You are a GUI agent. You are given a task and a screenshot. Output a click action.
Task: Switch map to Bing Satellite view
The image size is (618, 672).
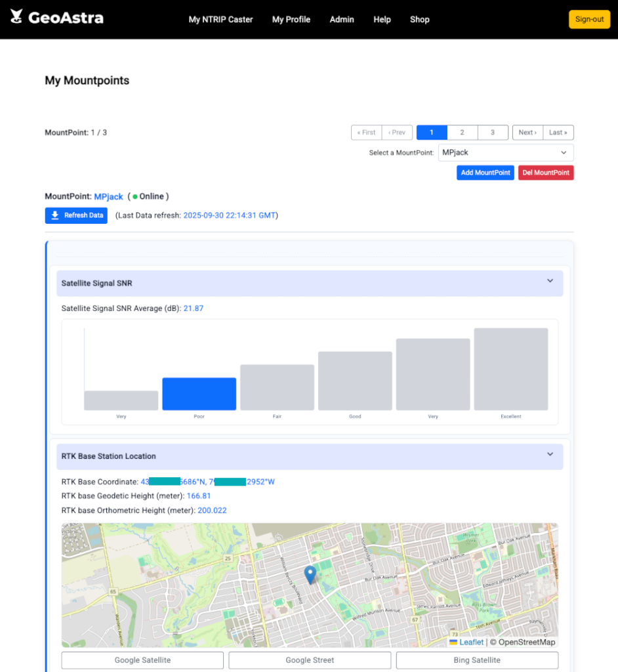[477, 660]
